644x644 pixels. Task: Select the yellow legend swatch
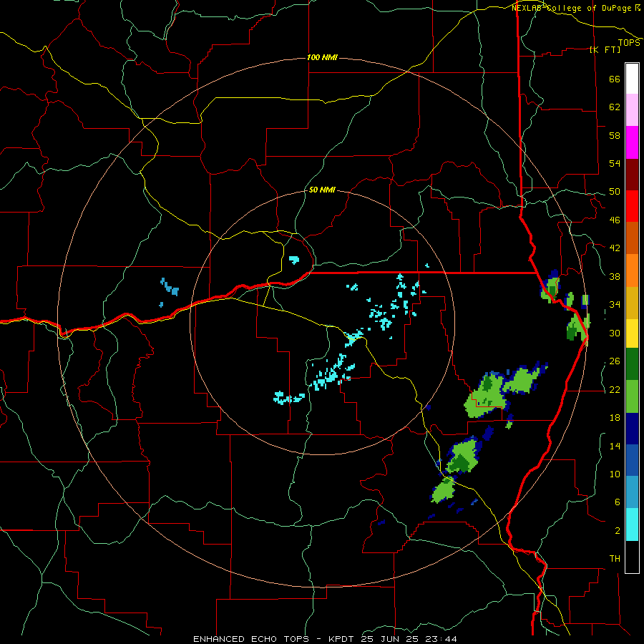[x=632, y=333]
